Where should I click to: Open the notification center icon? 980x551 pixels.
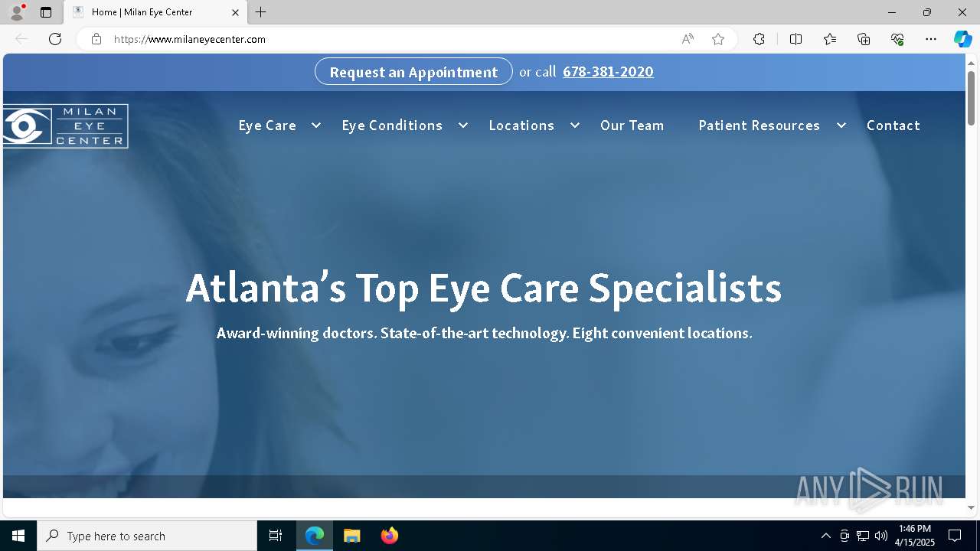955,536
